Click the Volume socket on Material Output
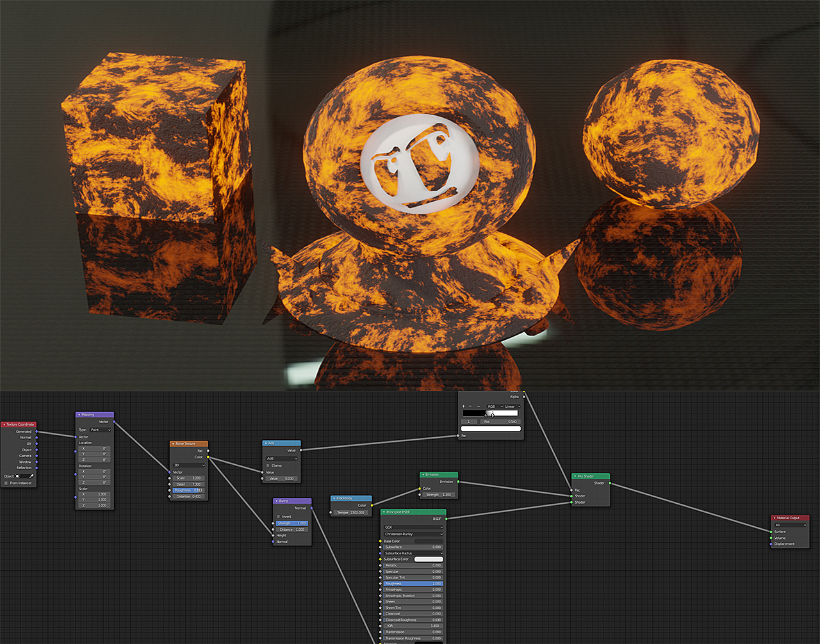820x644 pixels. [x=771, y=538]
